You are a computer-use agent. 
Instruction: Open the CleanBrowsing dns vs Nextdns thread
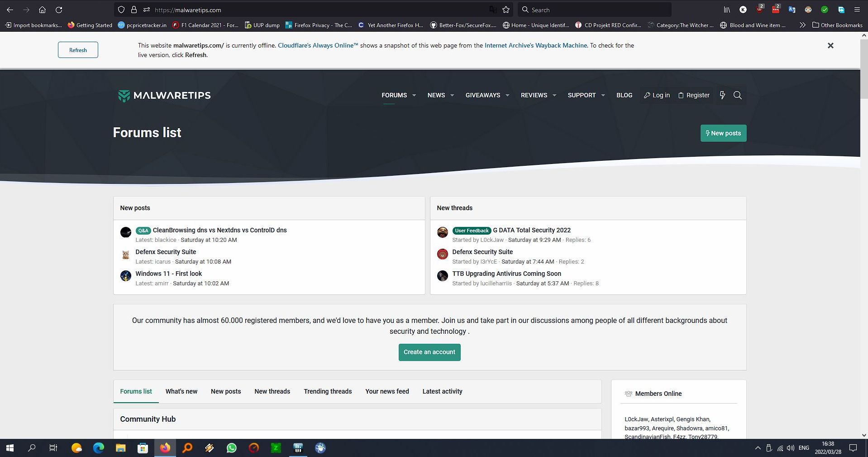(219, 230)
